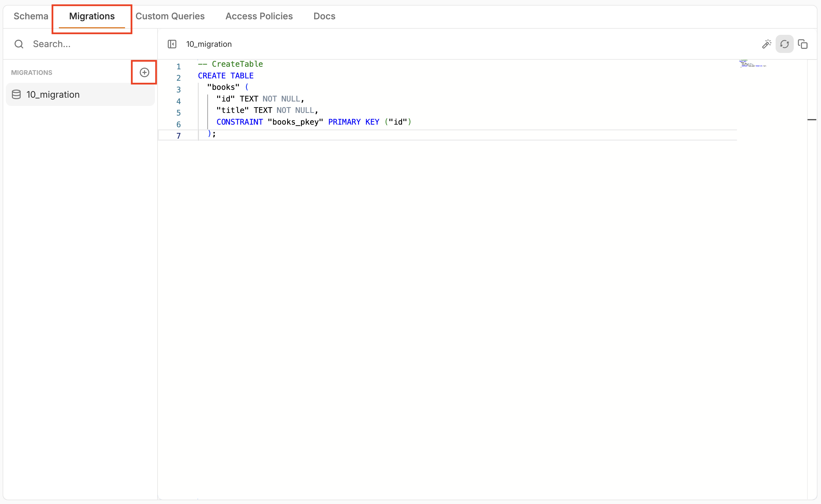Click the database icon beside 10_migration
The width and height of the screenshot is (821, 504).
pyautogui.click(x=16, y=95)
